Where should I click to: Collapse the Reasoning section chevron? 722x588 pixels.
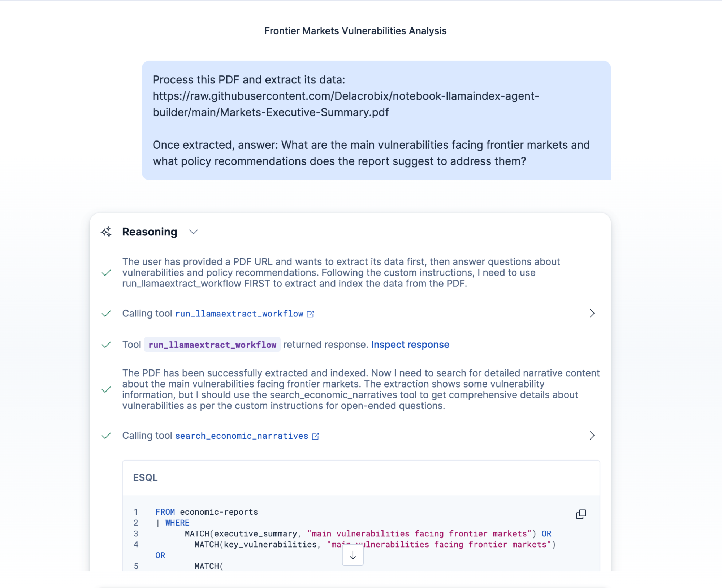click(x=194, y=232)
